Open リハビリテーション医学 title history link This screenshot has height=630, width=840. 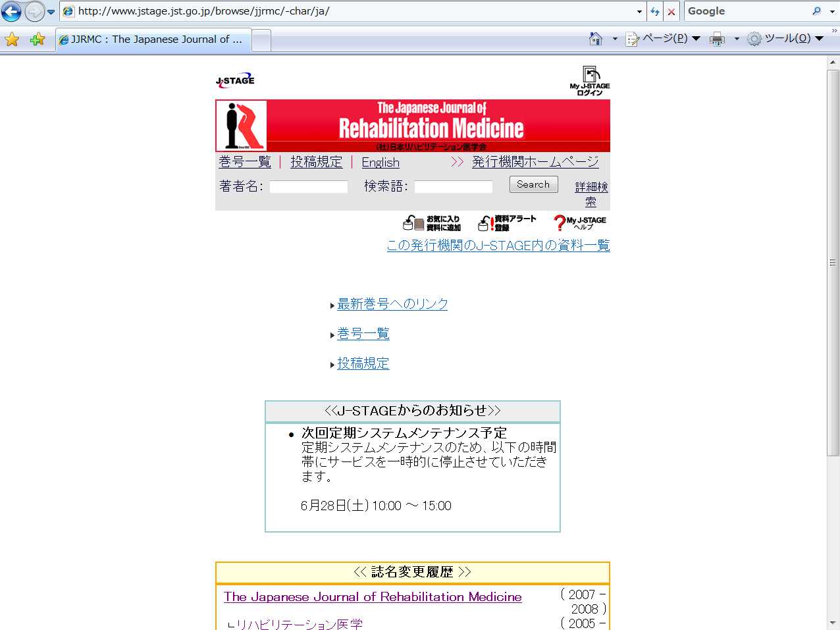pos(300,623)
